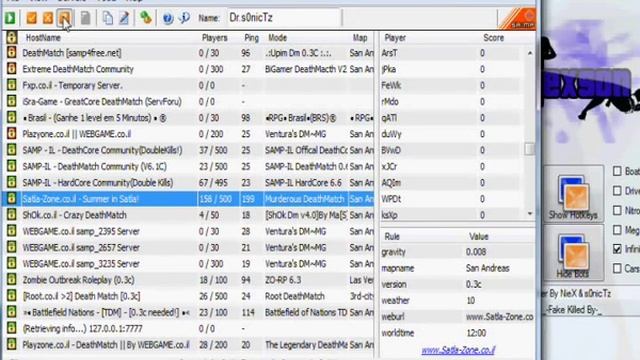Click the orange checkmark Add Server icon
Image resolution: width=640 pixels, height=360 pixels.
[31, 18]
